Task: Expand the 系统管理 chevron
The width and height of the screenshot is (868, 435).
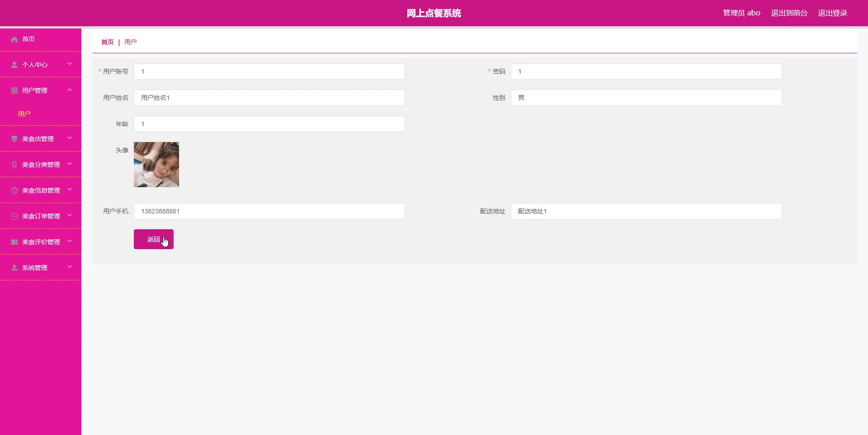Action: pos(70,267)
